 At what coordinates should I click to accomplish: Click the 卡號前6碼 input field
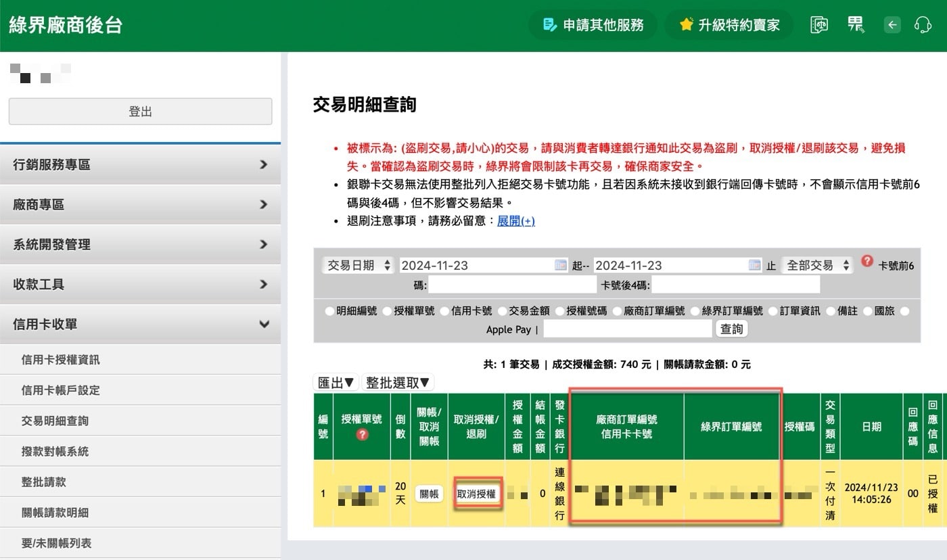(512, 285)
